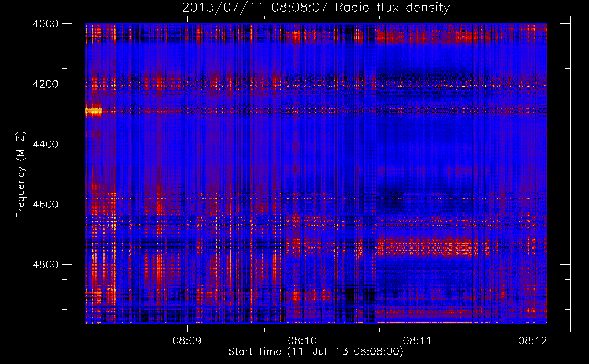Click the bright yellow burst near 4290 MHz

point(94,111)
